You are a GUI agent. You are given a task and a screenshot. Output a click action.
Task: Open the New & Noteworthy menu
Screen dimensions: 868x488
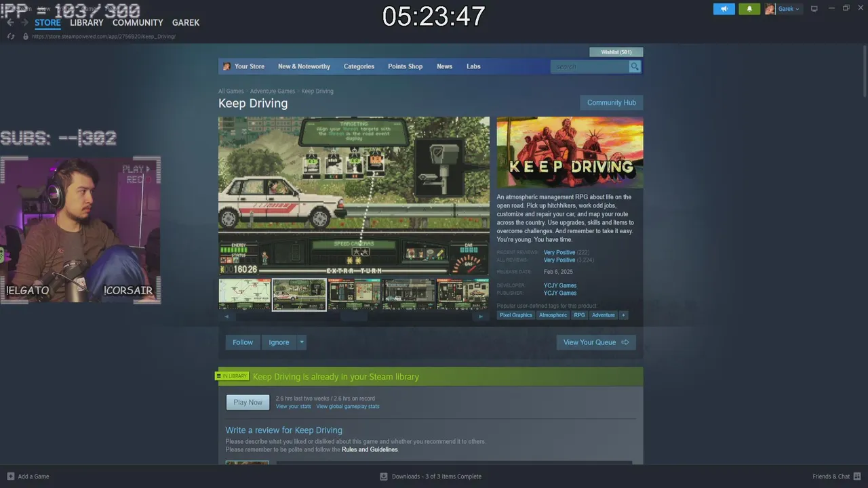pyautogui.click(x=304, y=66)
